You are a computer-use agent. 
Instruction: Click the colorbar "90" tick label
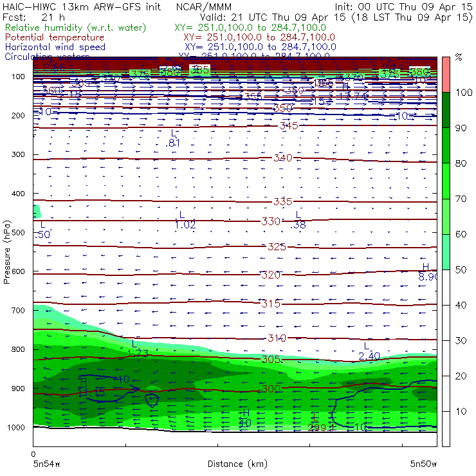click(461, 128)
